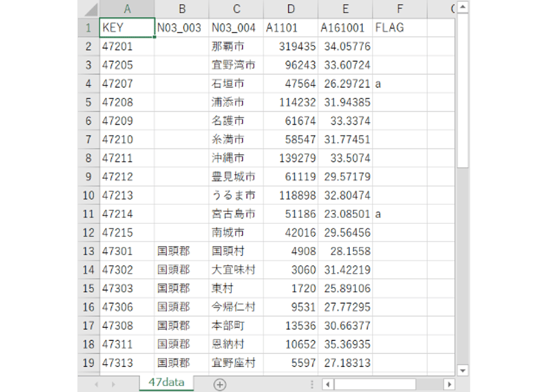
Task: Select cell with 石垣市
Action: pos(236,84)
